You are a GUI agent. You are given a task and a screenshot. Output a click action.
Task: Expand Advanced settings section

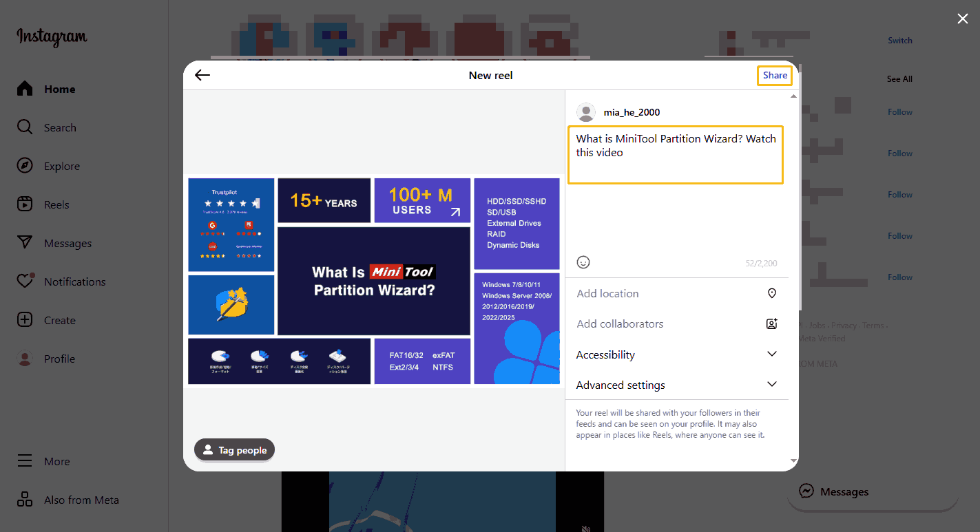[677, 385]
